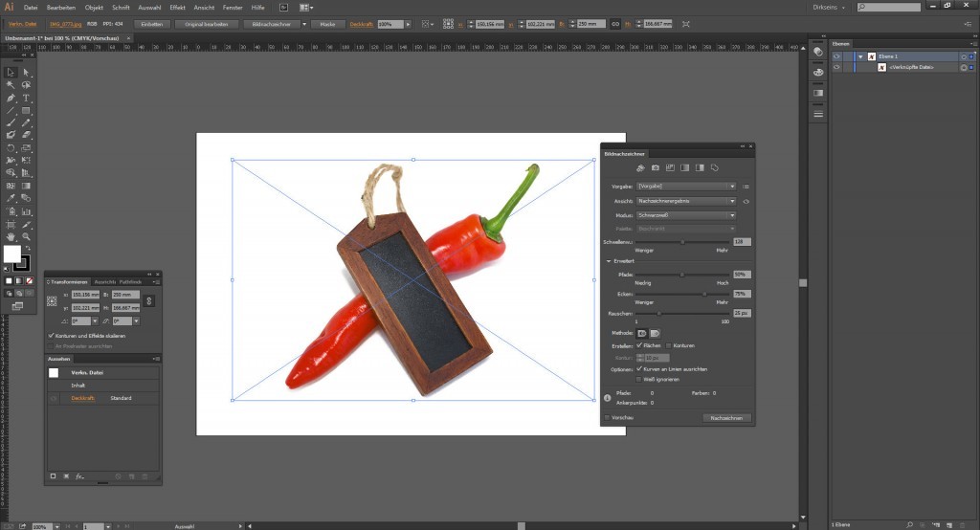Select the Type tool
Image resolution: width=980 pixels, height=530 pixels.
26,99
